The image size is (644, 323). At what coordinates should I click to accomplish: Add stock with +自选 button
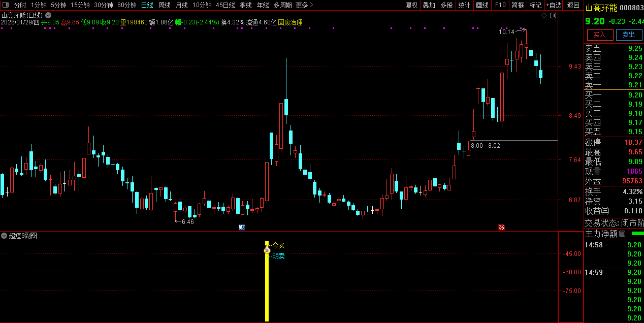click(x=554, y=5)
